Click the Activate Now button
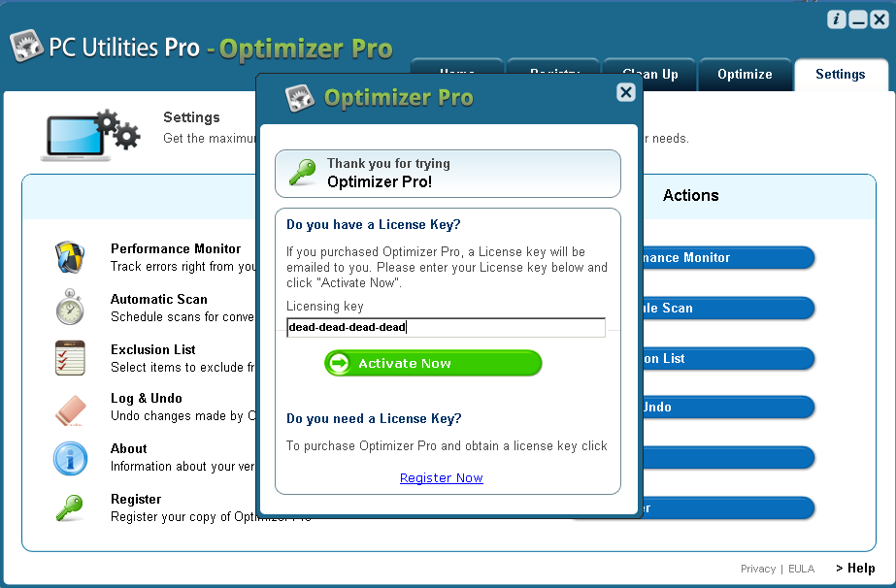 point(433,363)
